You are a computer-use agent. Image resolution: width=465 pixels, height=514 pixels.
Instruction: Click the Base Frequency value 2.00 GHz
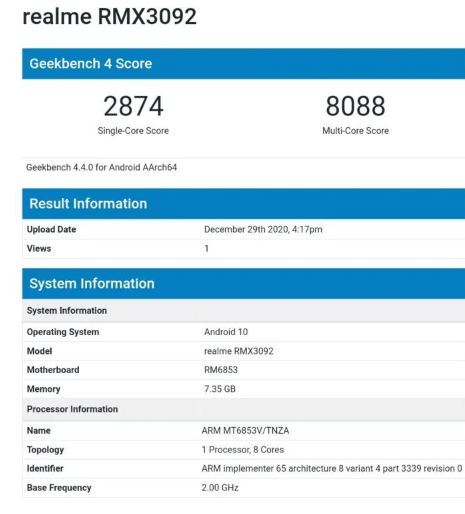pyautogui.click(x=220, y=488)
